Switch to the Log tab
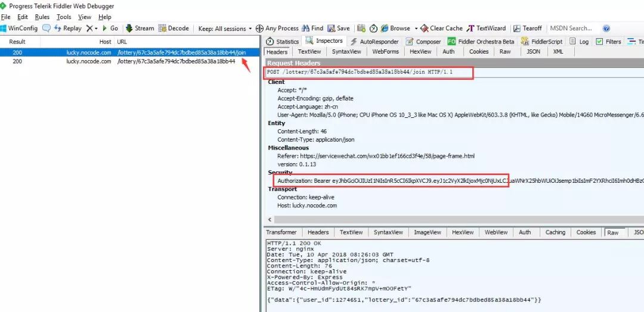The height and width of the screenshot is (312, 644). [579, 42]
